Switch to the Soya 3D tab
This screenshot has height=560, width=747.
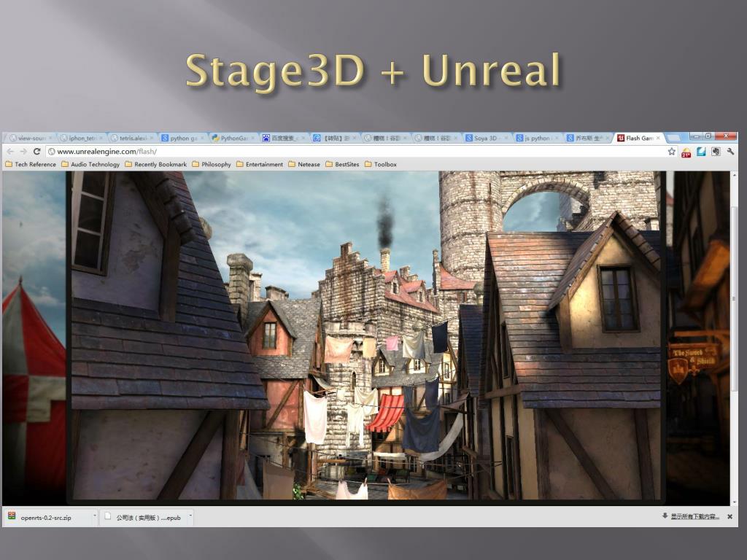[485, 138]
